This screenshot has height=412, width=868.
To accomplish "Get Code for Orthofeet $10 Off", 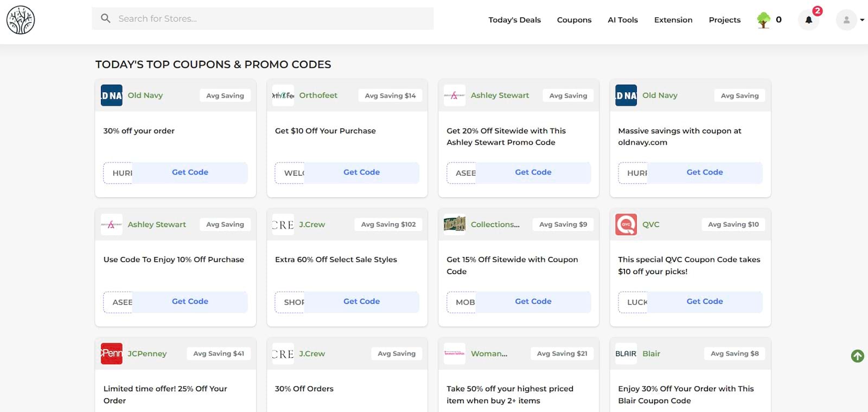I will coord(361,172).
